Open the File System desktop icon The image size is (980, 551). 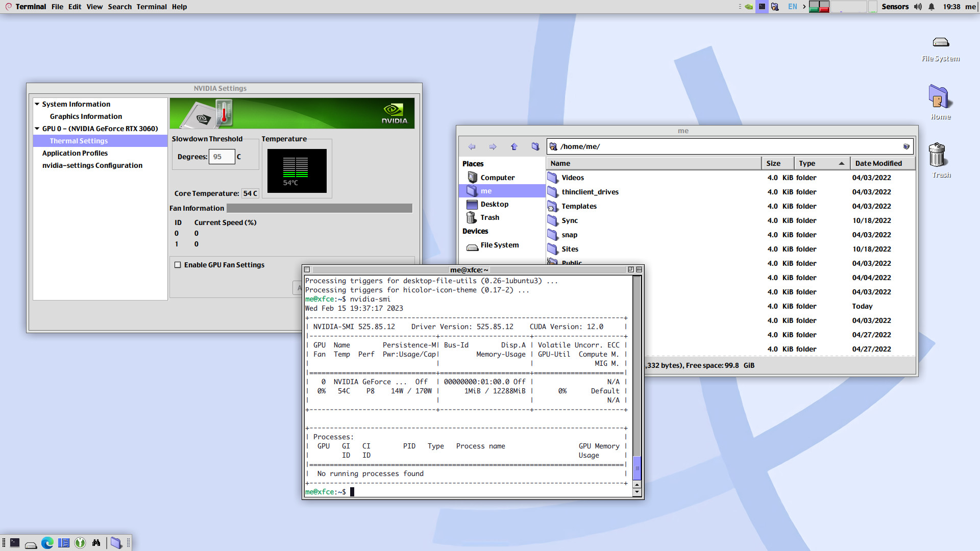coord(941,48)
